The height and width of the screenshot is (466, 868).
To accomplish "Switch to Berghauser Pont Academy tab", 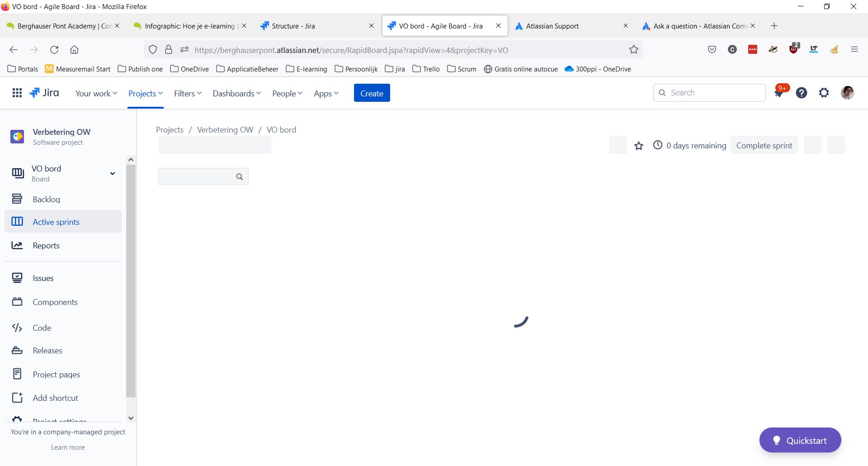I will coord(63,26).
